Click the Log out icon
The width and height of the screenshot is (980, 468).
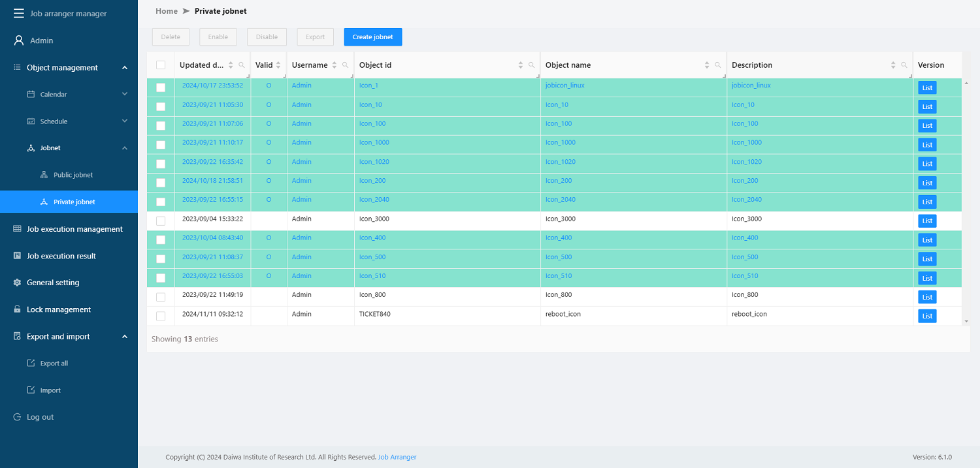(17, 417)
